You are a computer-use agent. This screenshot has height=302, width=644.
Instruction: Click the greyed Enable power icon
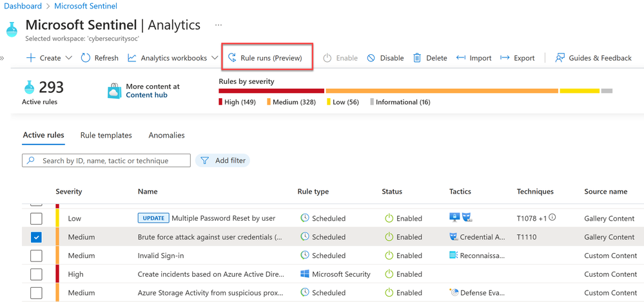(x=327, y=58)
